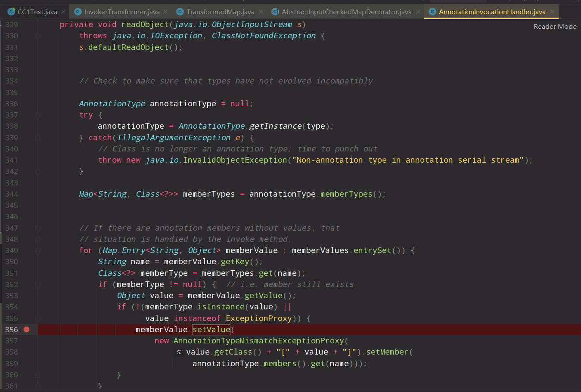Click the memberTypes() call on line 344
This screenshot has width=581, height=392.
coord(346,194)
